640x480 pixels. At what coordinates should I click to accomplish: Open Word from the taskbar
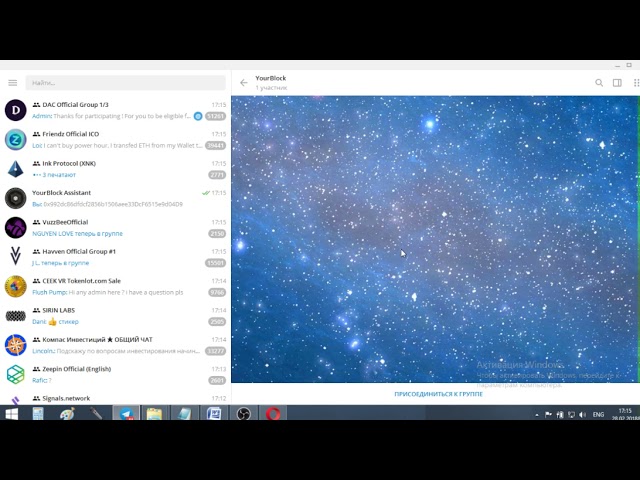point(214,413)
